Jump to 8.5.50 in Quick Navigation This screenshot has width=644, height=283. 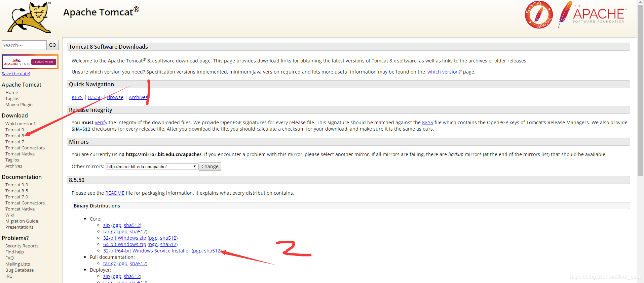pyautogui.click(x=95, y=97)
